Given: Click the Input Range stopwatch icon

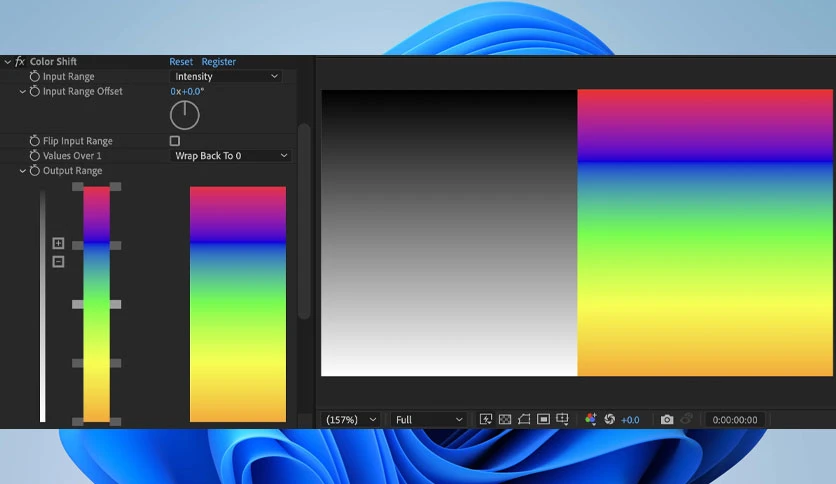Looking at the screenshot, I should point(35,76).
